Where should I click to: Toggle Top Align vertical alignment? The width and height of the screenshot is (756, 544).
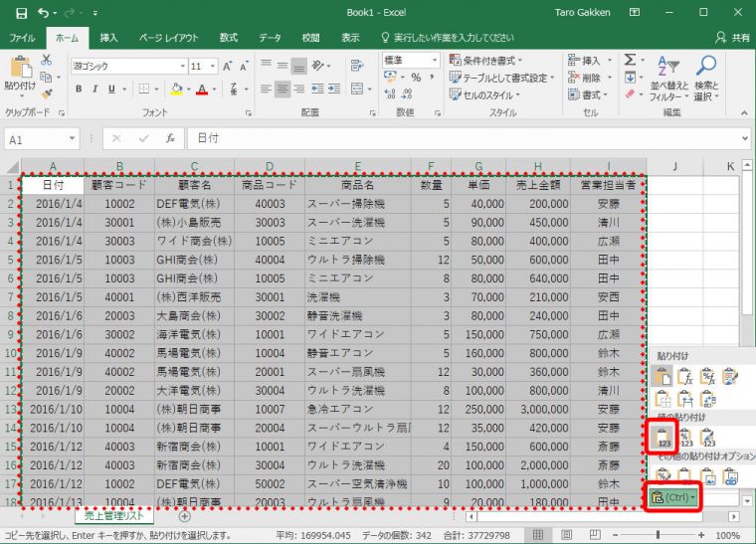pos(266,66)
